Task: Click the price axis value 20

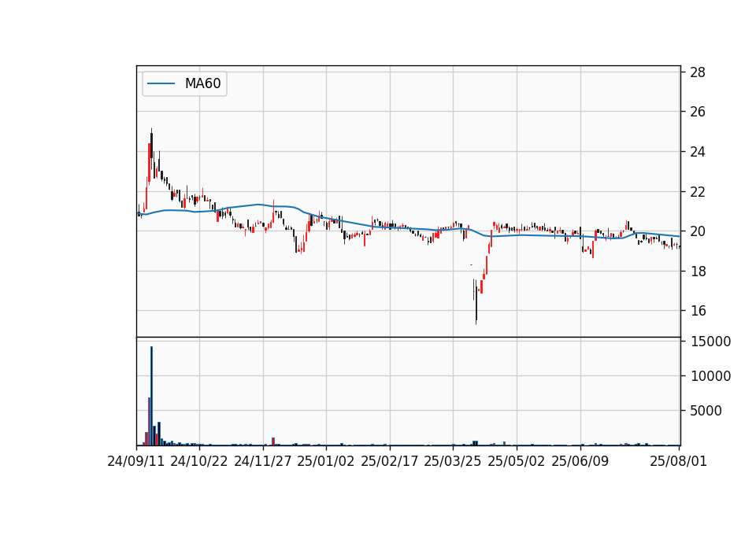Action: 698,231
